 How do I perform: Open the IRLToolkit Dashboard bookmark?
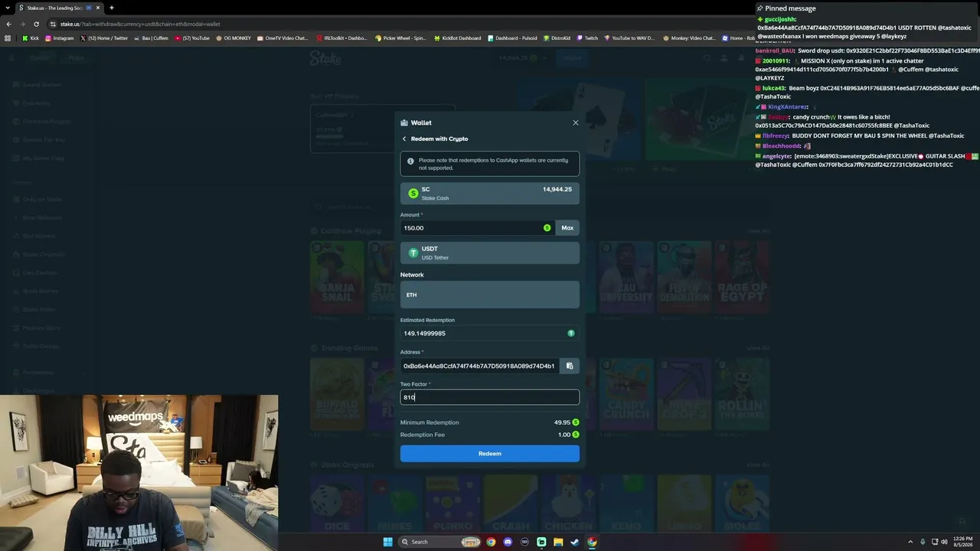coord(341,37)
